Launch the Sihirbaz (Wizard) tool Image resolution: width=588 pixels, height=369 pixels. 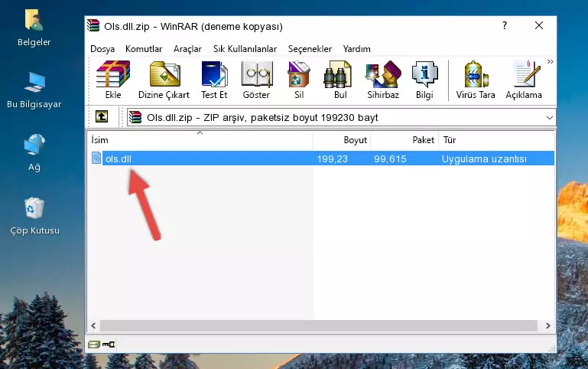click(383, 80)
